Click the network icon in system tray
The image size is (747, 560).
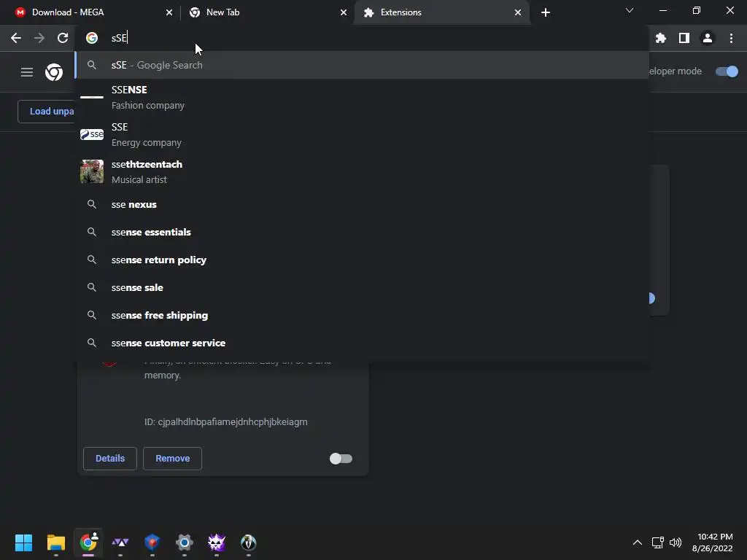[658, 542]
